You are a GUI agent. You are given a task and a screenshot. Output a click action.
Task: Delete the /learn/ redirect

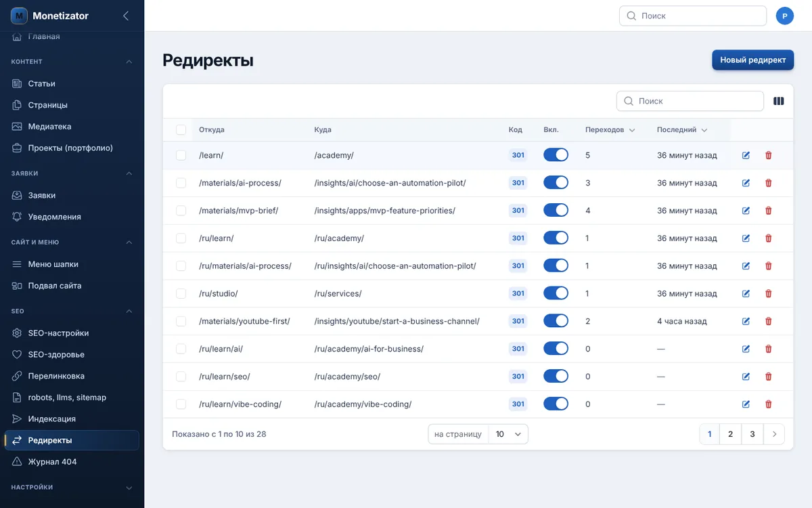768,155
